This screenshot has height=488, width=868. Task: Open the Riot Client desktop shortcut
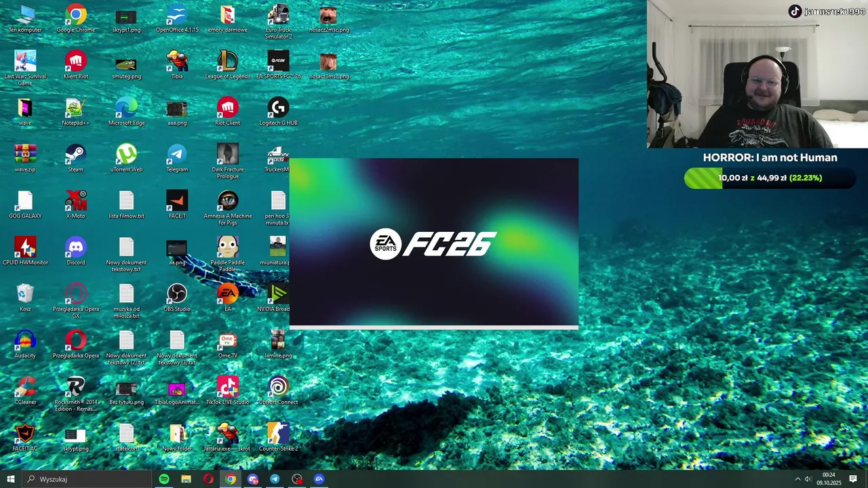228,112
